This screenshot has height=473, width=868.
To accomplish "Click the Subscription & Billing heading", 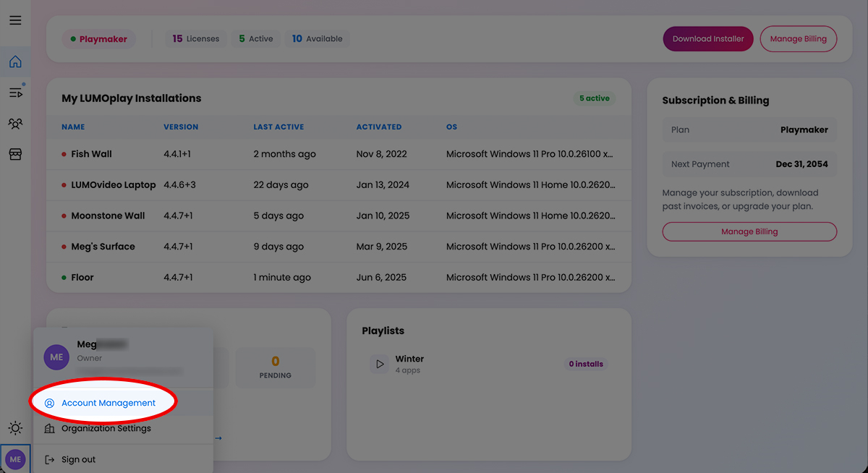I will (x=715, y=101).
